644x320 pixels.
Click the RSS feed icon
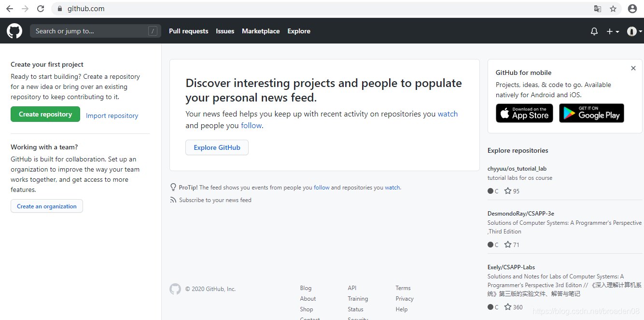(x=173, y=200)
